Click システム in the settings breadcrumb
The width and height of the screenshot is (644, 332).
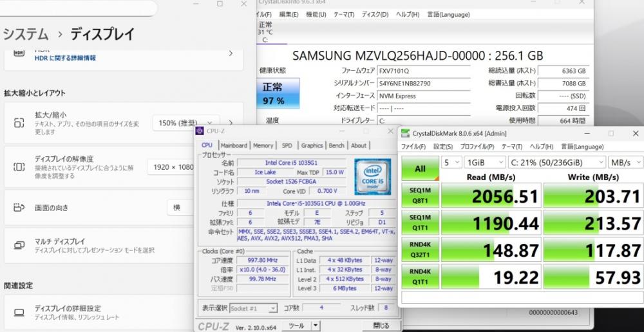click(26, 34)
